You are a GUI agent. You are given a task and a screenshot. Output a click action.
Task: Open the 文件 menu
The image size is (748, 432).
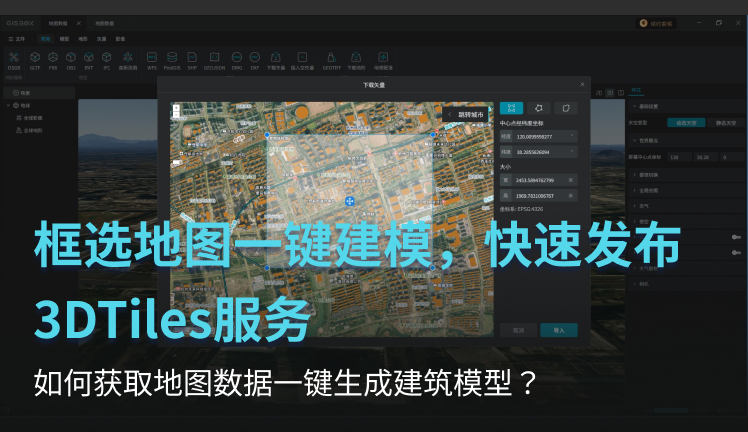point(19,38)
